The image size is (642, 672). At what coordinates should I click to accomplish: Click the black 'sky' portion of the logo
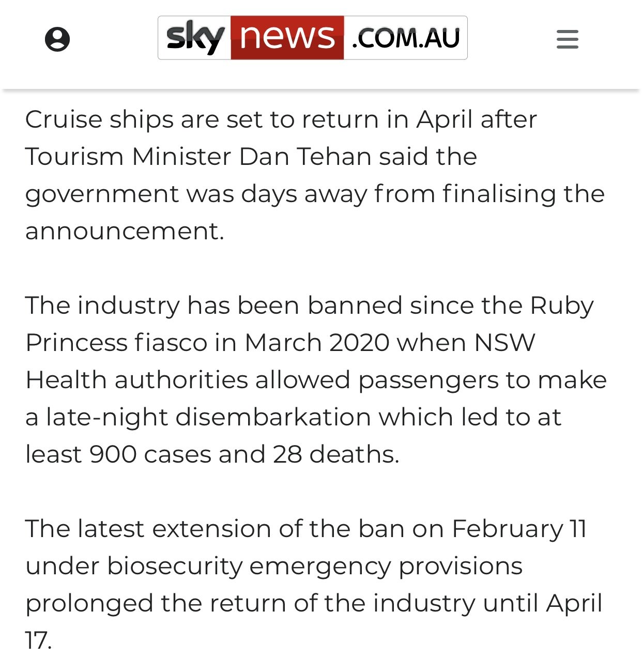(x=194, y=38)
